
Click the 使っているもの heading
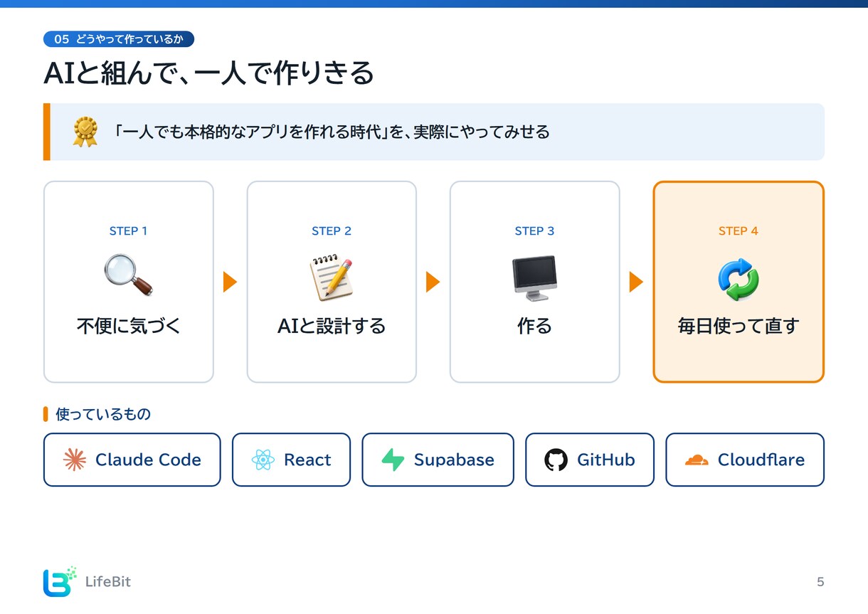103,414
